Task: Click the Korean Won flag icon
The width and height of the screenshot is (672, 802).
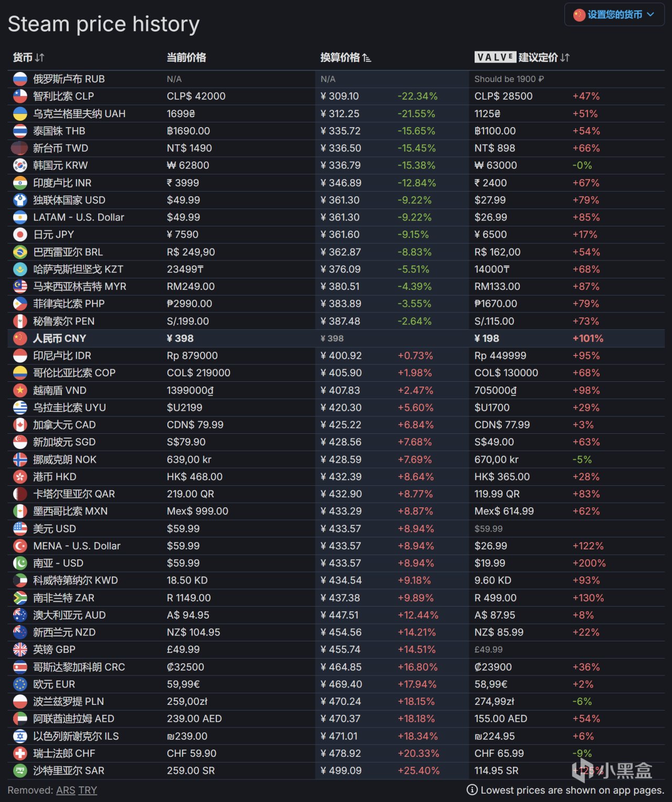Action: (20, 165)
